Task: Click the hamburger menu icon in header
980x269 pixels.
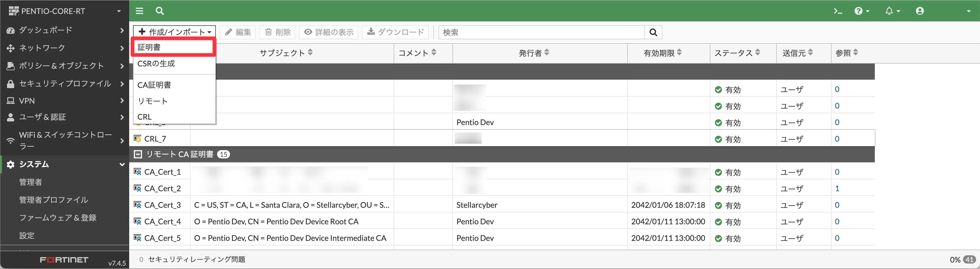Action: tap(139, 11)
